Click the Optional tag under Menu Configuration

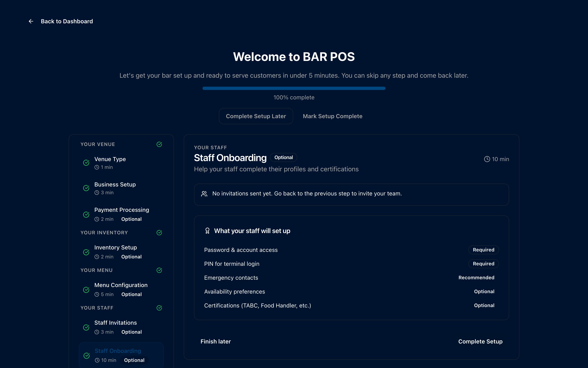pyautogui.click(x=131, y=294)
